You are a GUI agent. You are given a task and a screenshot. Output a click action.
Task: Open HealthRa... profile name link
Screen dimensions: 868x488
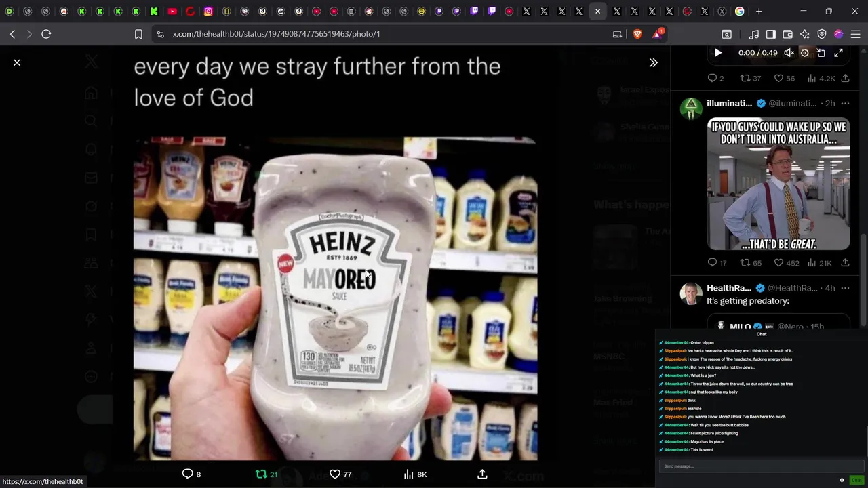point(729,288)
